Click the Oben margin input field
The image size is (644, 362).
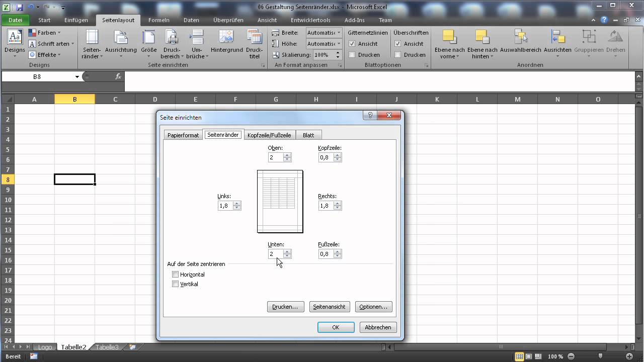275,157
